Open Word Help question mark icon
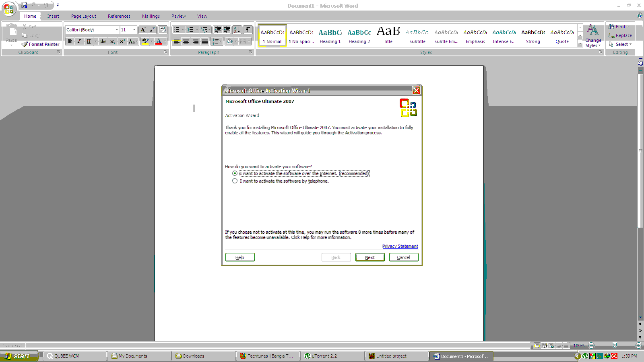The image size is (644, 362). [640, 15]
